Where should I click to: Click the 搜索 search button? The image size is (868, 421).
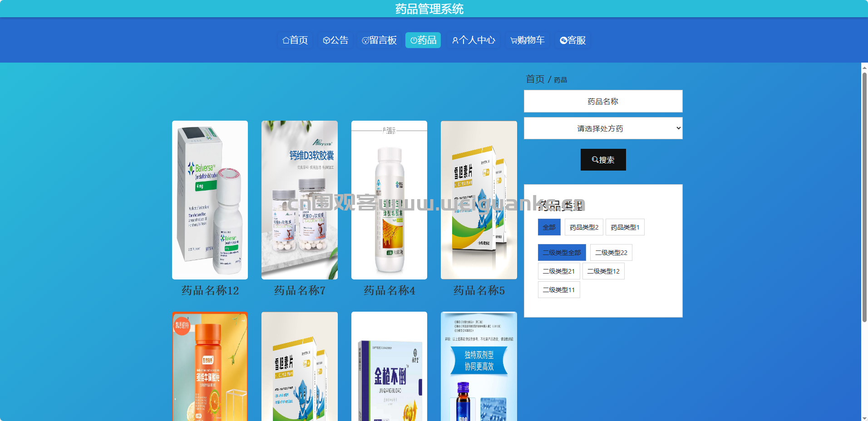603,160
